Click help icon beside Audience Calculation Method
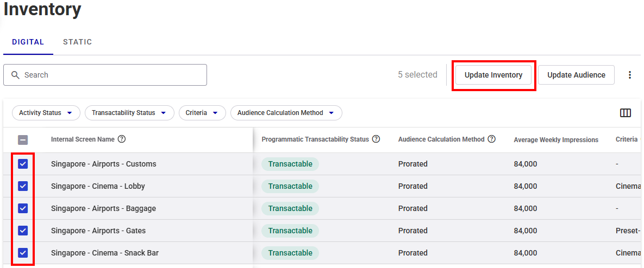The image size is (644, 268). [x=491, y=139]
